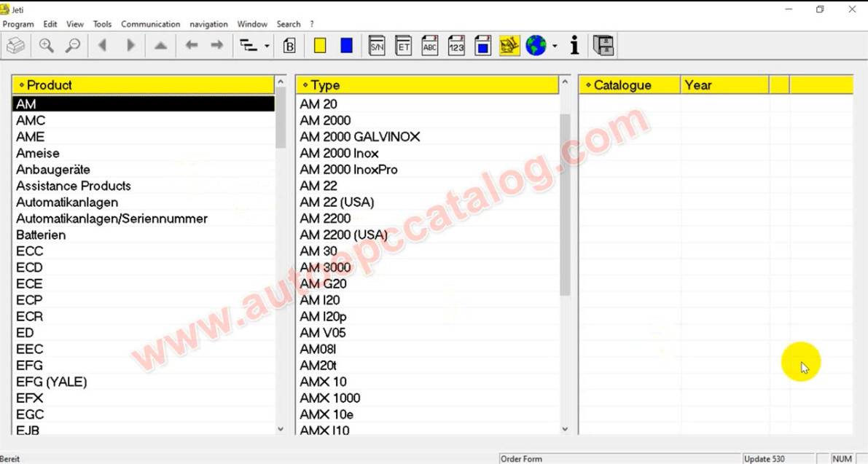Select Batterien in the Product list
868x464 pixels.
click(x=143, y=235)
